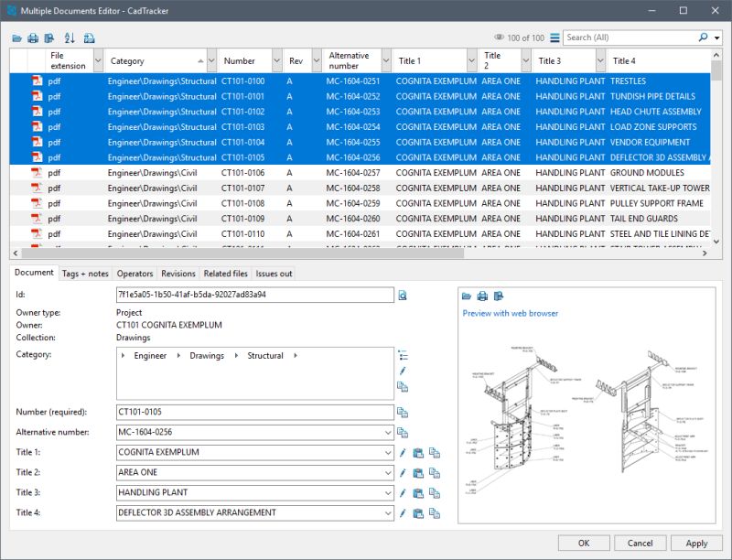Click the category list icon beside Category box
Viewport: 732px width, 560px height.
click(x=403, y=354)
